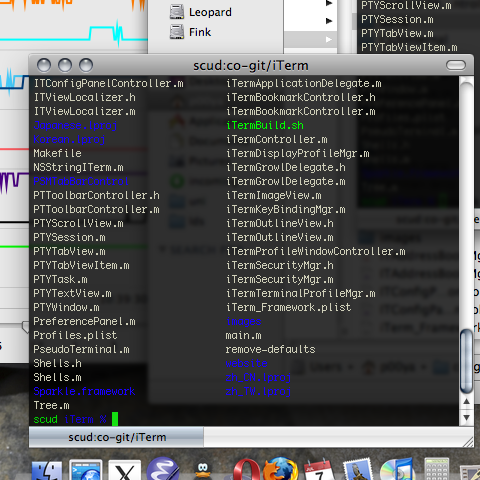Toggle the toolbar with the pill button

[456, 65]
